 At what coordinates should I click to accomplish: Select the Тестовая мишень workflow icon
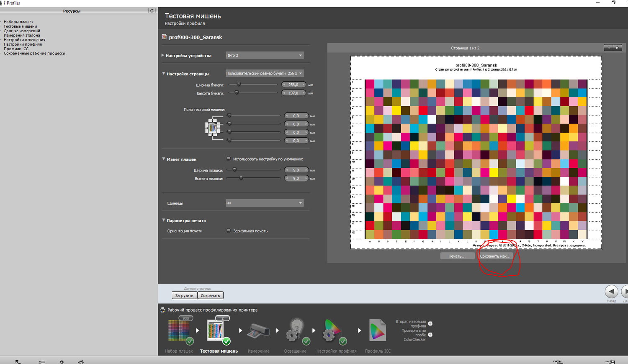click(216, 331)
